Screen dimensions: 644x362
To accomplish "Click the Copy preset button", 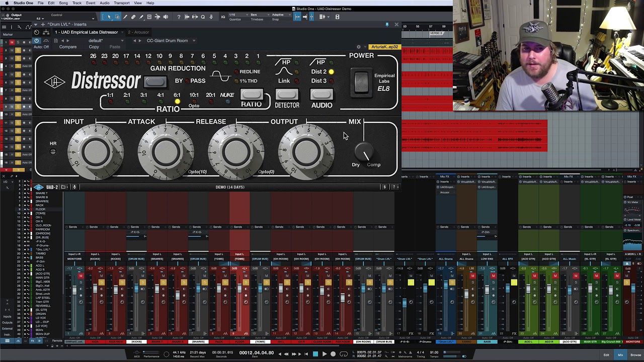I will [x=94, y=47].
